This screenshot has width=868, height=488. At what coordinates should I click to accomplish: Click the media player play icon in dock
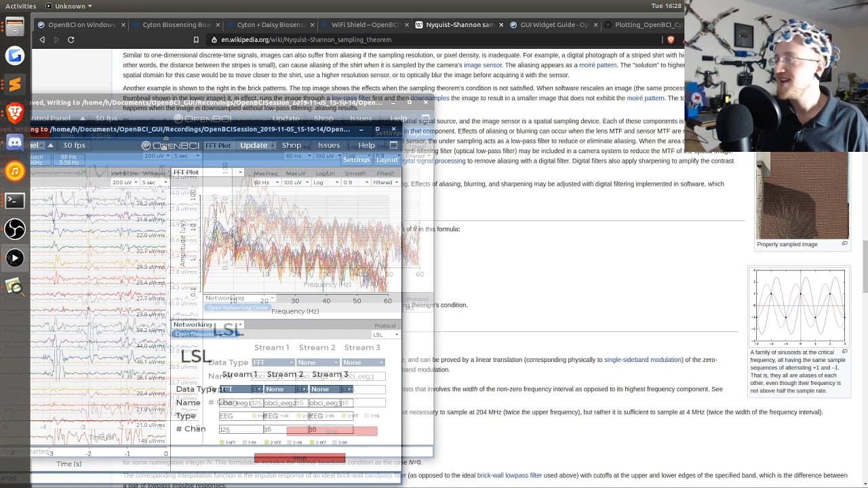click(x=15, y=258)
